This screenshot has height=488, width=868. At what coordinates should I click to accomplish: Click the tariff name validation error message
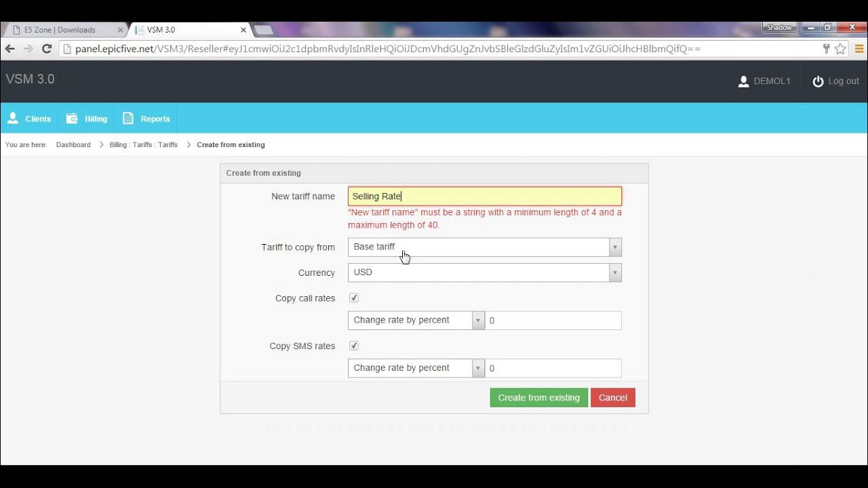(485, 219)
